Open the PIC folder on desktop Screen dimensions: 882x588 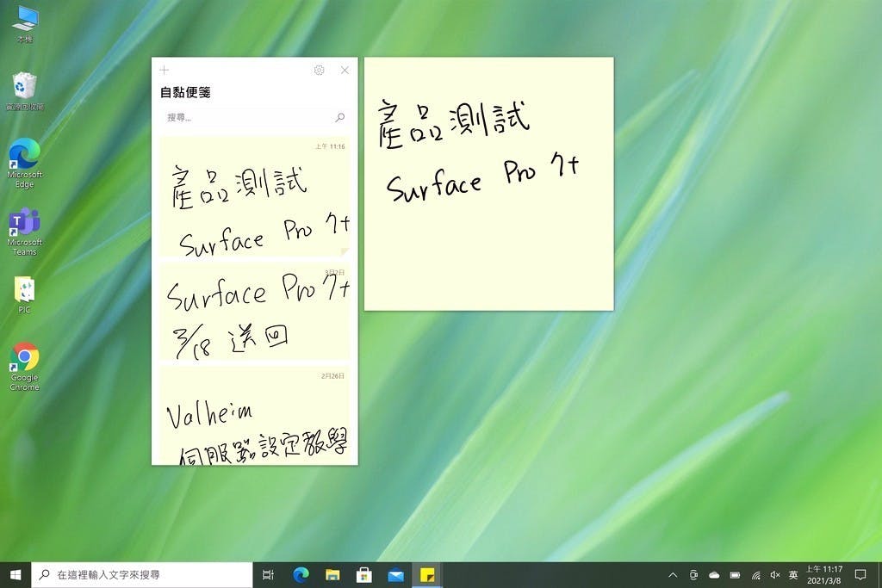point(25,294)
